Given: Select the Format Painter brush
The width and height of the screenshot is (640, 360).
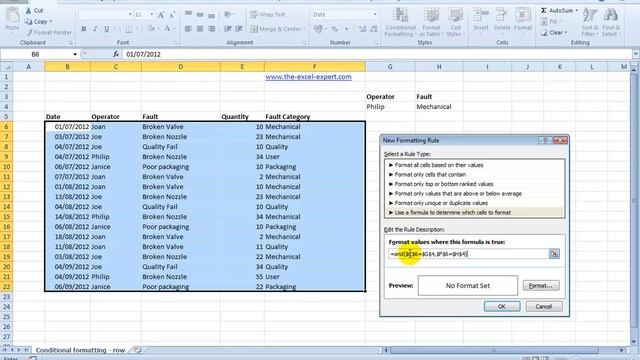Looking at the screenshot, I should 29,32.
